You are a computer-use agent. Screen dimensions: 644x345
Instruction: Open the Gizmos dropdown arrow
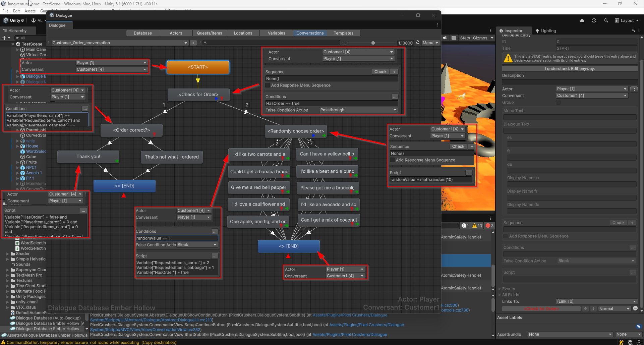pos(492,38)
